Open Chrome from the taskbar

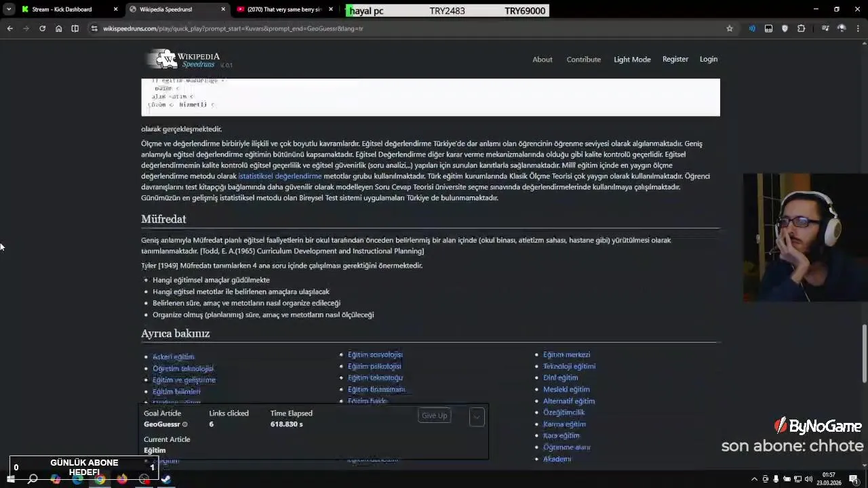tap(100, 479)
